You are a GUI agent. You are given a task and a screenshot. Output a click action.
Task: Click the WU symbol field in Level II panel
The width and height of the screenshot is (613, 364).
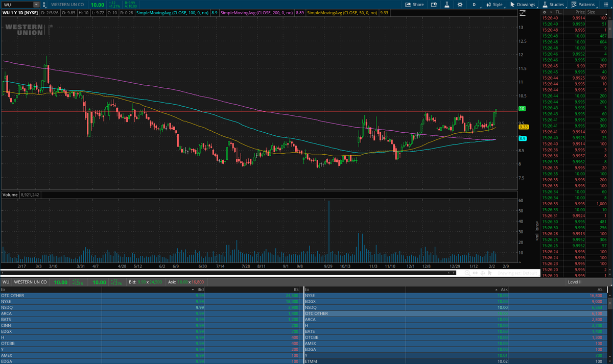pos(6,282)
